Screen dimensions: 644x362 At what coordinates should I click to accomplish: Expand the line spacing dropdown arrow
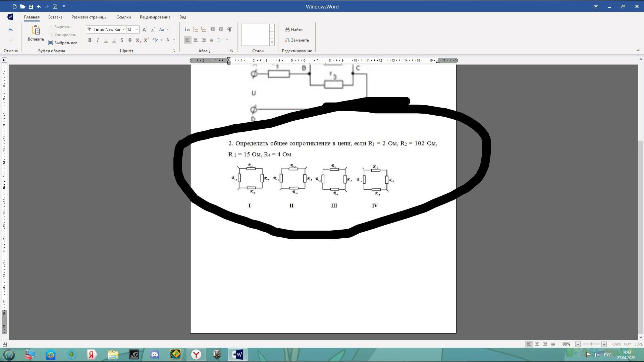pyautogui.click(x=227, y=40)
